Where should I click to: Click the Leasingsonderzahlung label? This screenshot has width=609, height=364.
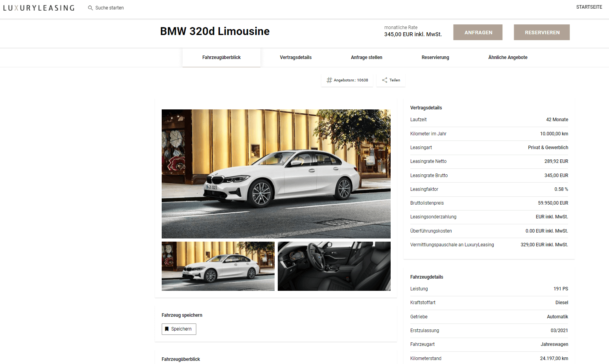[433, 217]
